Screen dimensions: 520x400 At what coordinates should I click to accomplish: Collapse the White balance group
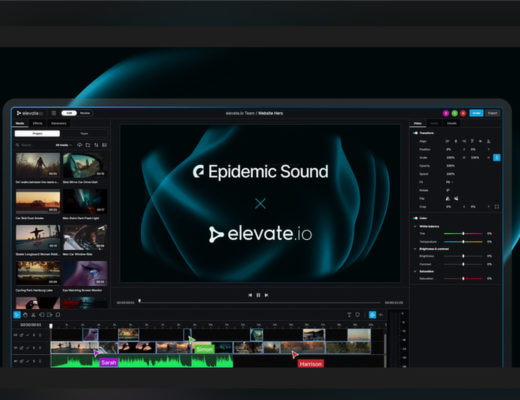415,227
